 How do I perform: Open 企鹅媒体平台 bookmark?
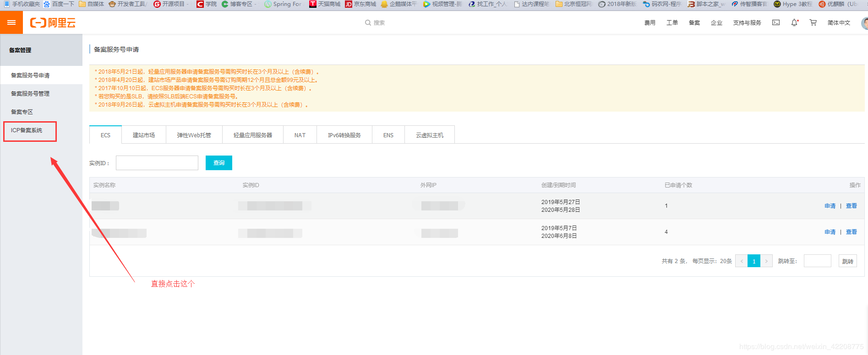tap(399, 4)
